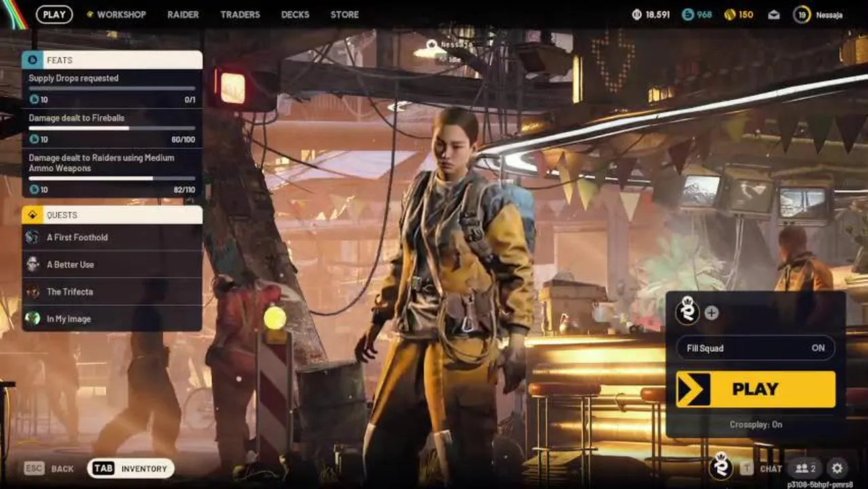Click the QUESTS panel header icon

point(32,215)
